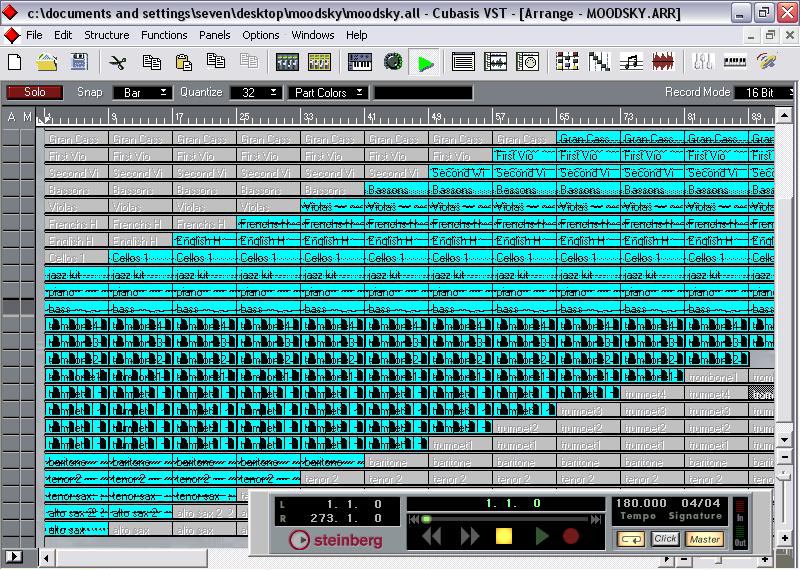Open the Record Mode 16 Bit dropdown
Image resolution: width=800 pixels, height=570 pixels.
[767, 92]
